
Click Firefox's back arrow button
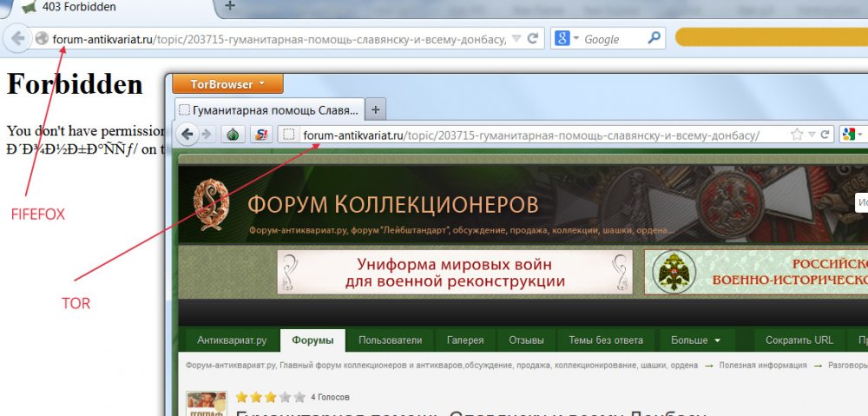(x=17, y=39)
